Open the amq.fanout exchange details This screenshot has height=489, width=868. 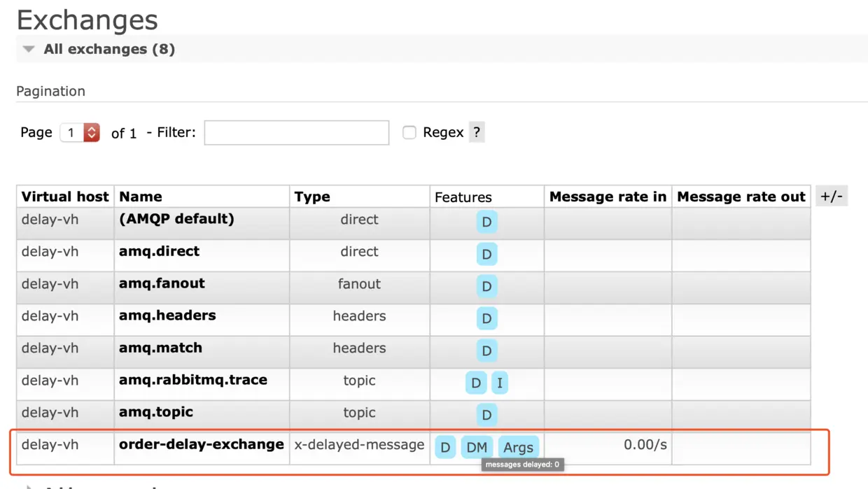162,283
